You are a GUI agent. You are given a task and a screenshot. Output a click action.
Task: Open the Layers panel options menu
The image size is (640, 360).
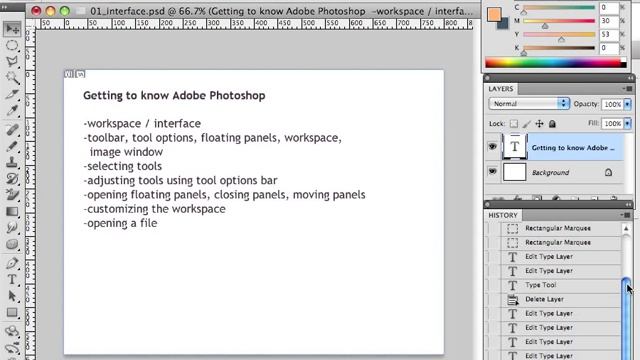point(627,89)
